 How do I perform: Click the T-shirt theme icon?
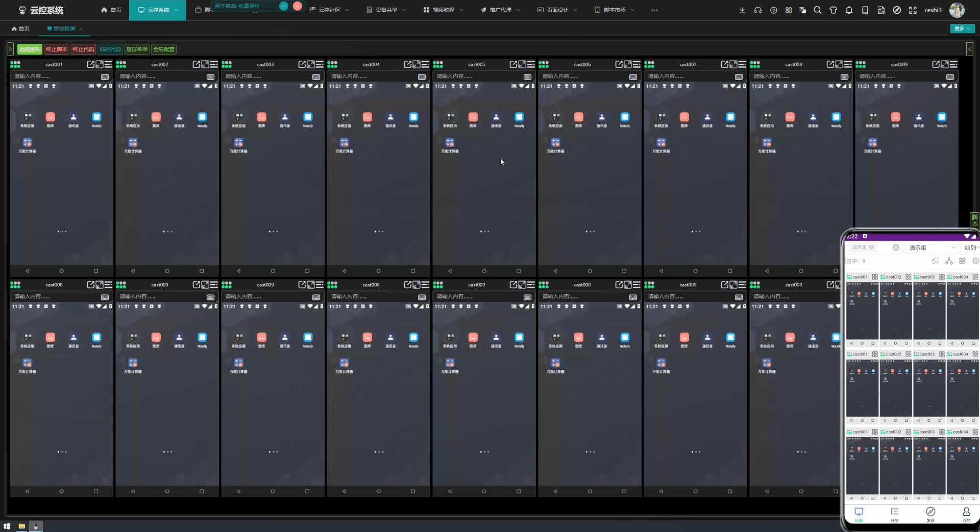(x=834, y=10)
